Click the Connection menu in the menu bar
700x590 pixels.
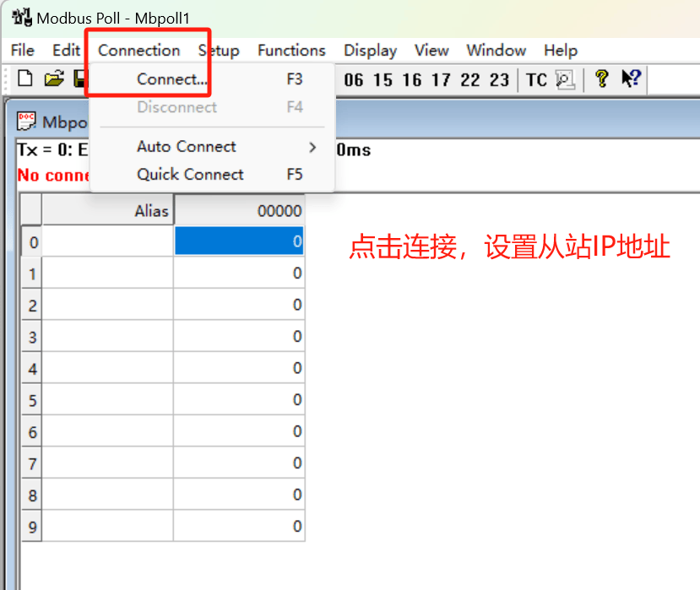[138, 51]
